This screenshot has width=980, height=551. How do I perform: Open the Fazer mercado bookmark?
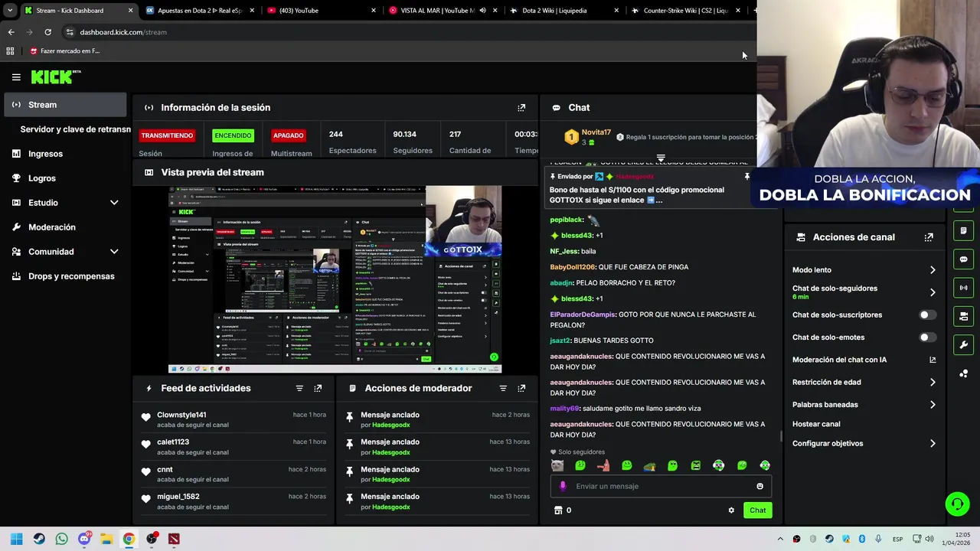(65, 51)
